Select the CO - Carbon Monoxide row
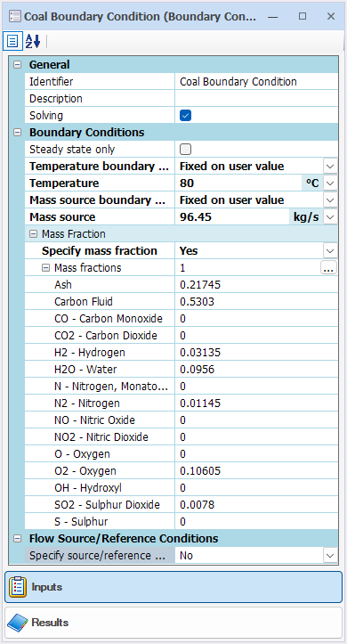 click(x=182, y=319)
